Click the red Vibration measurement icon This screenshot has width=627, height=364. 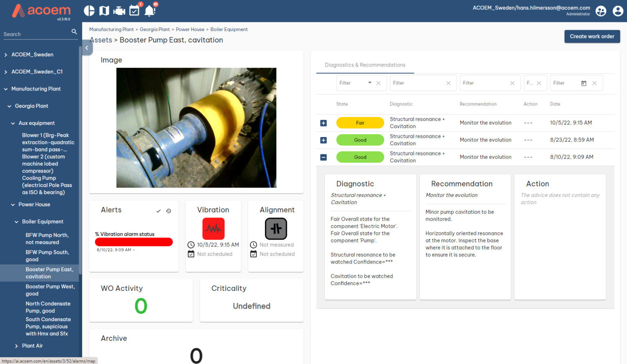(213, 229)
